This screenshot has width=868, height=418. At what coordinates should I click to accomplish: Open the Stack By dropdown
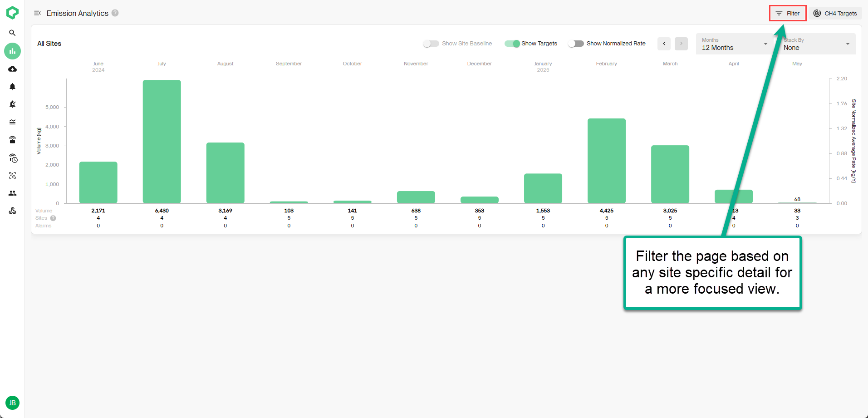tap(815, 44)
